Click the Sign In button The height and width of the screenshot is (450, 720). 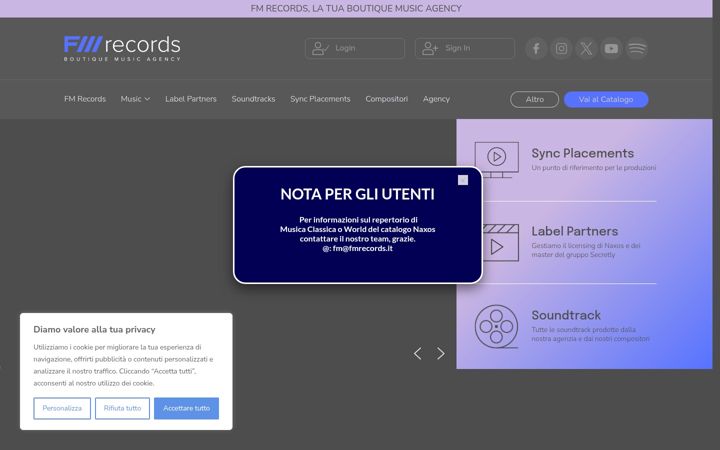tap(465, 48)
